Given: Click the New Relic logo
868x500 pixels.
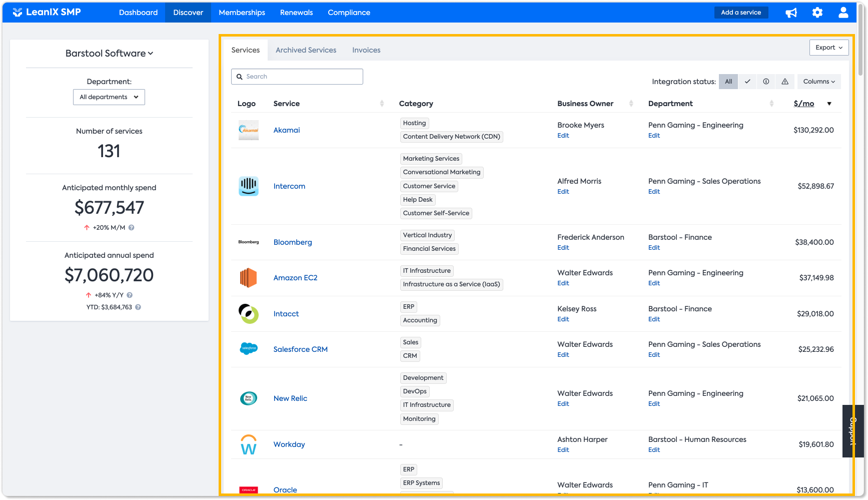Looking at the screenshot, I should [x=249, y=398].
